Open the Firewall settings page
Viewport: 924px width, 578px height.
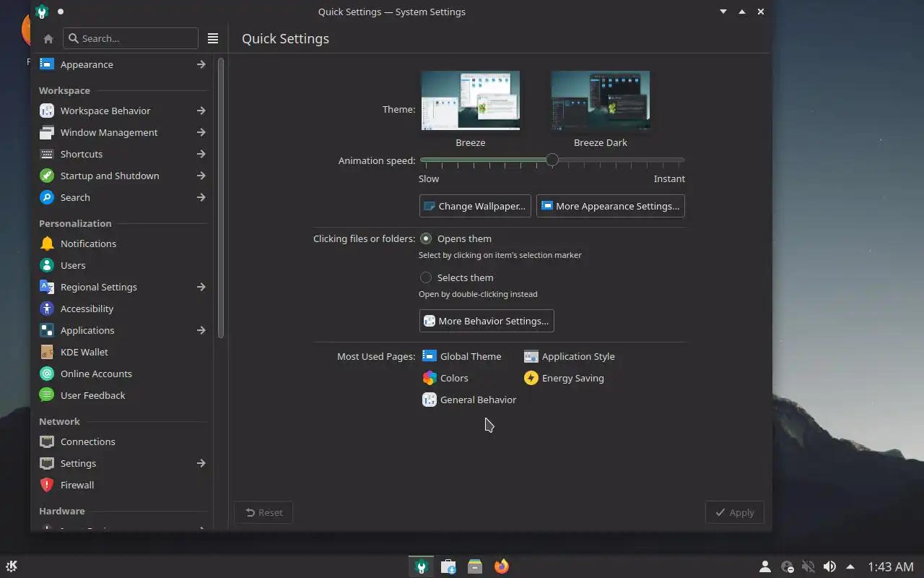click(x=123, y=485)
